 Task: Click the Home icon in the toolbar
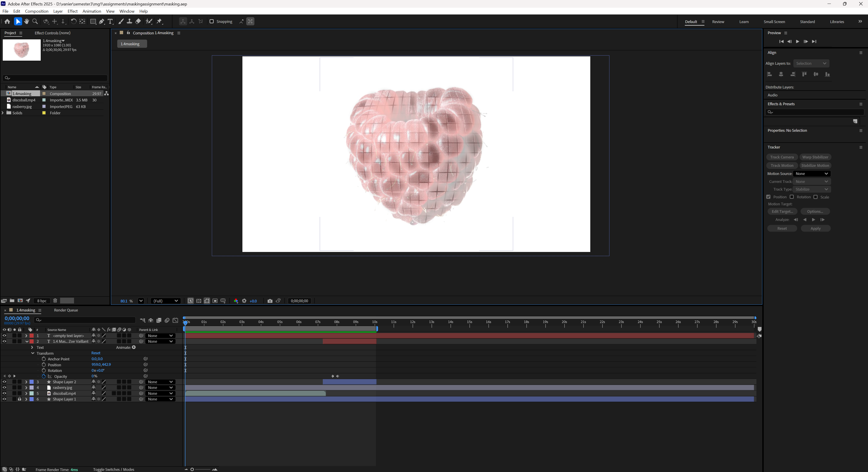(7, 22)
